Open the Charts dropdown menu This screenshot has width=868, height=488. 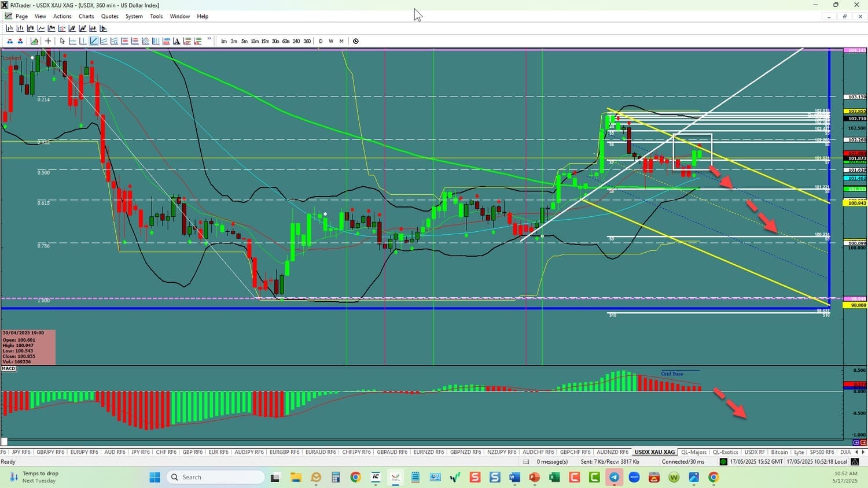pos(86,16)
